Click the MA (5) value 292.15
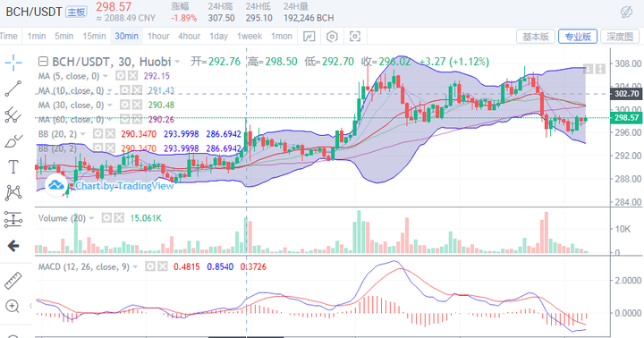 tap(157, 76)
